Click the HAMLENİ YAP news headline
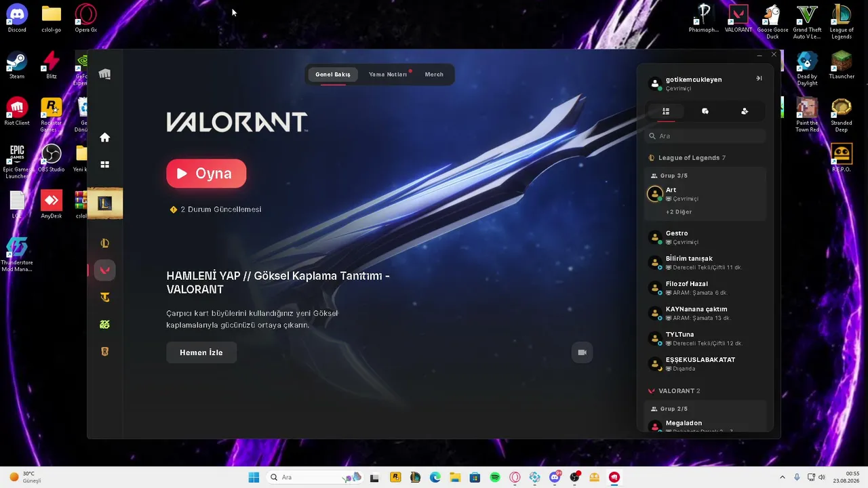Screen dimensions: 868x488 point(278,283)
